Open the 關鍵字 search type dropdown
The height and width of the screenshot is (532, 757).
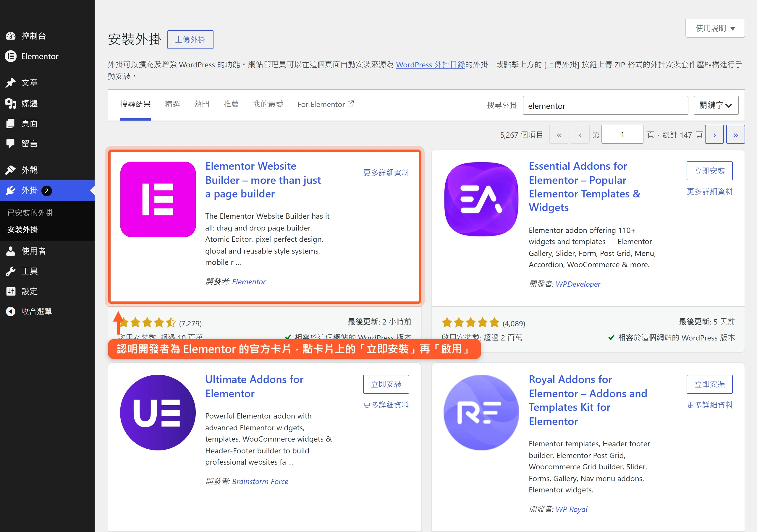pyautogui.click(x=716, y=105)
